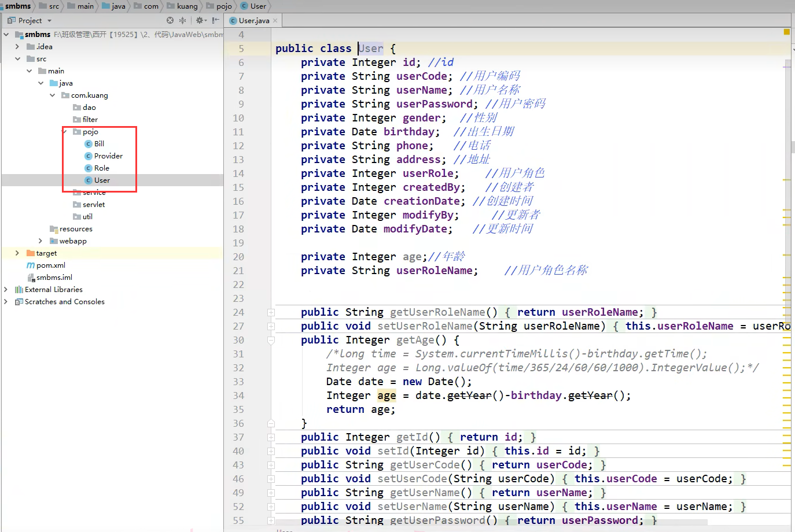Click the External Libraries icon
This screenshot has height=532, width=795.
(x=19, y=289)
